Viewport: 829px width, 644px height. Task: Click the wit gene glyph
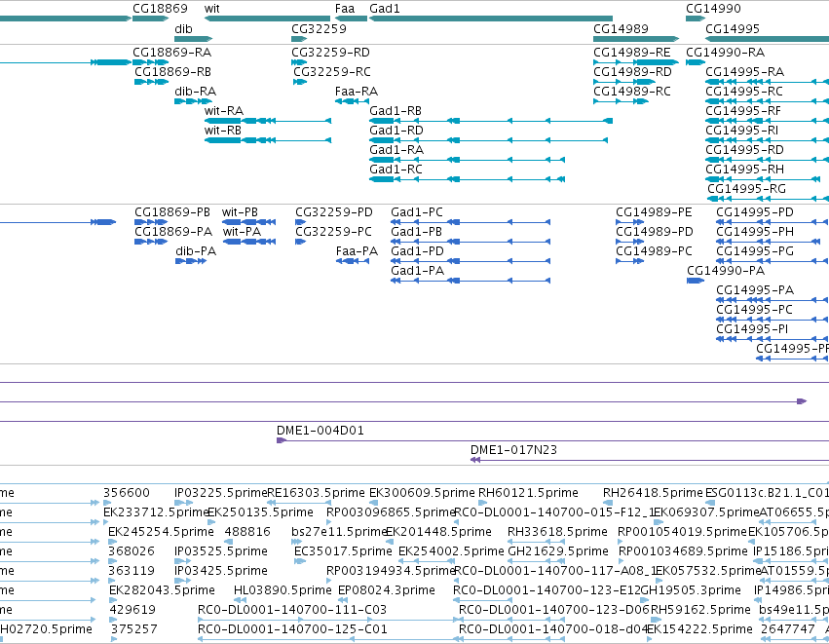pos(268,19)
